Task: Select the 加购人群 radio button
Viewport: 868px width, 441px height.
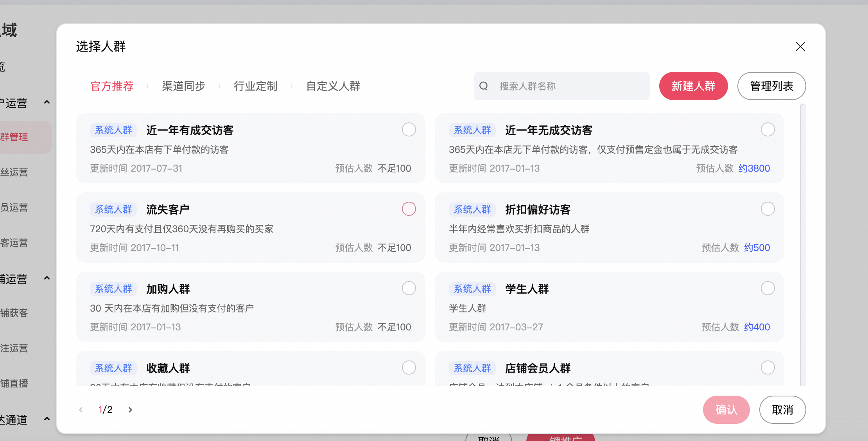Action: pos(409,288)
